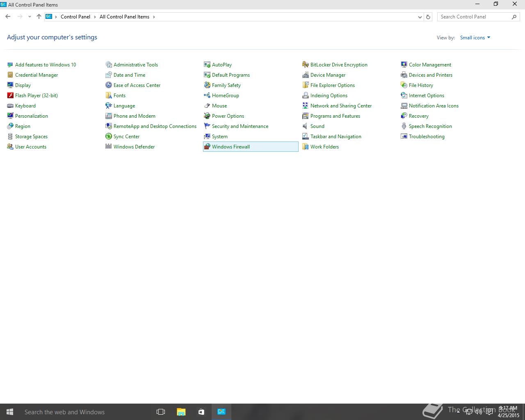Screen dimensions: 525x420
Task: Open the System link
Action: pyautogui.click(x=220, y=137)
